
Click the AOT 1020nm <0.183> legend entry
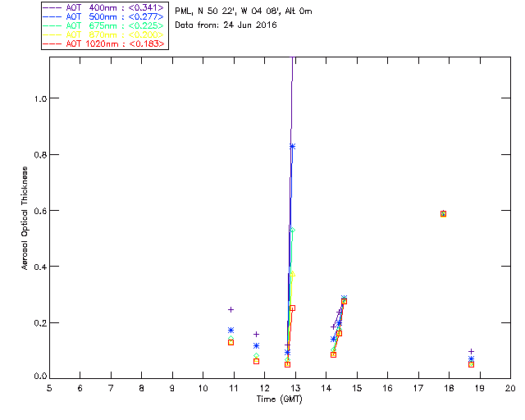coord(103,43)
